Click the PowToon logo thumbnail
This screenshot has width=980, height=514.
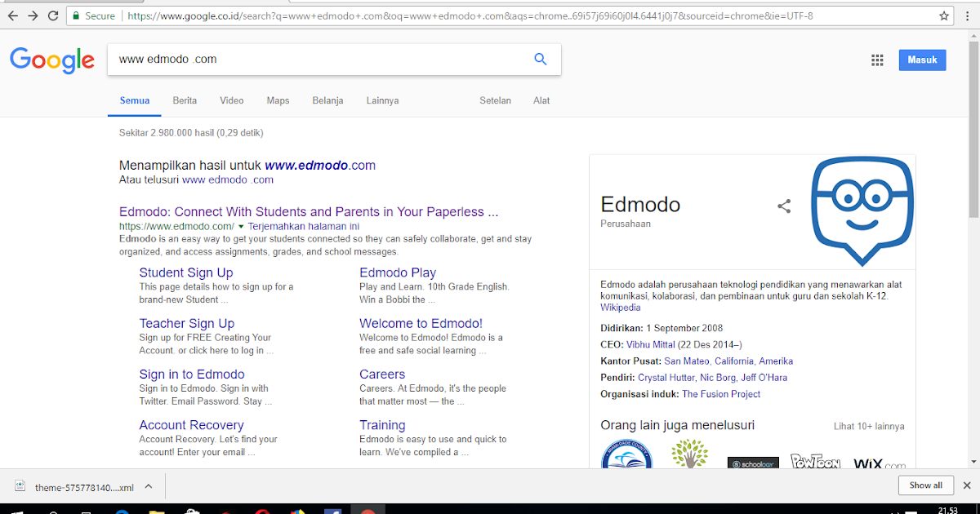817,461
